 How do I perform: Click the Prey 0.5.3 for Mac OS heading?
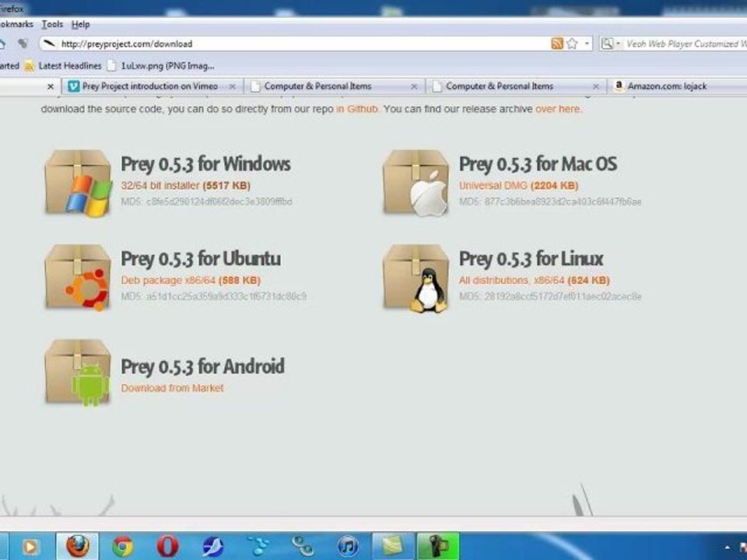point(538,164)
